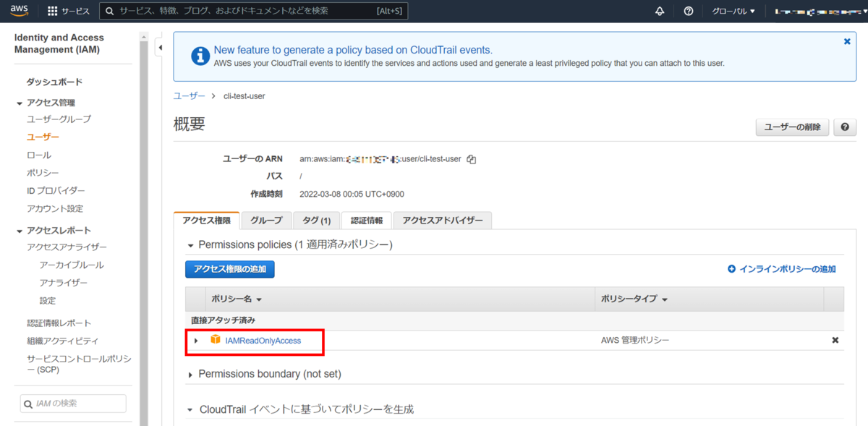
Task: Open the notifications bell
Action: [x=660, y=12]
